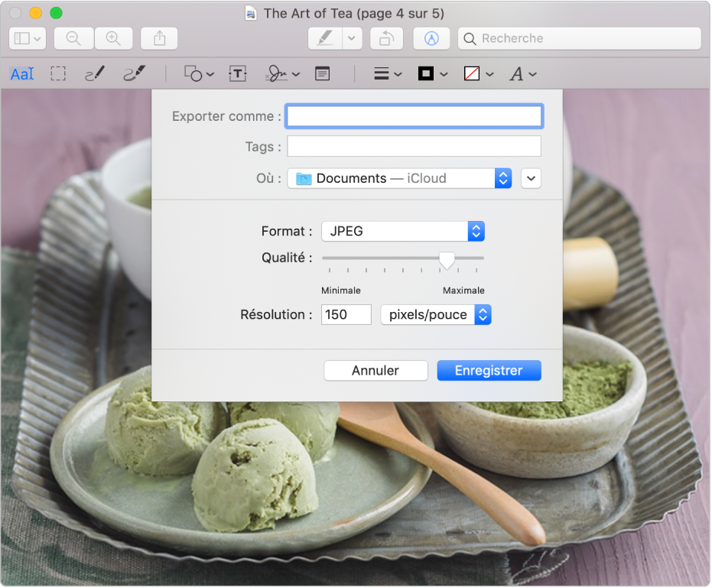Viewport: 712px width, 588px height.
Task: Click the Enregistrer button
Action: click(489, 370)
